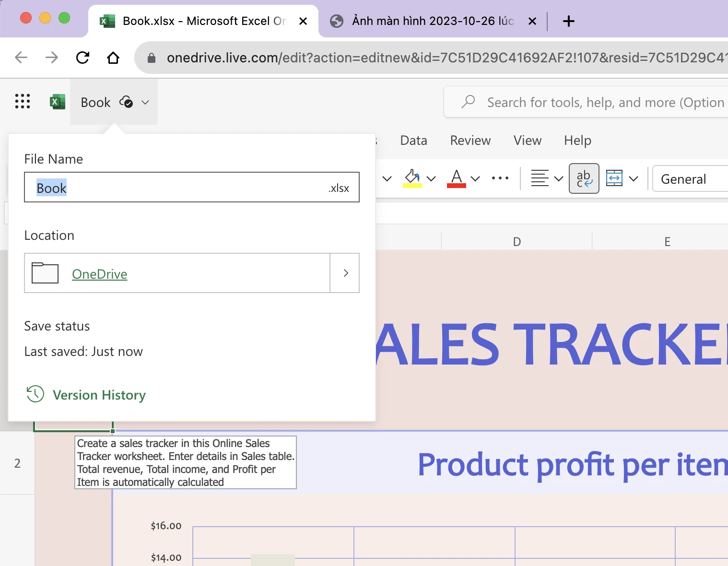This screenshot has height=566, width=728.
Task: Open the Data ribbon tab
Action: [413, 140]
